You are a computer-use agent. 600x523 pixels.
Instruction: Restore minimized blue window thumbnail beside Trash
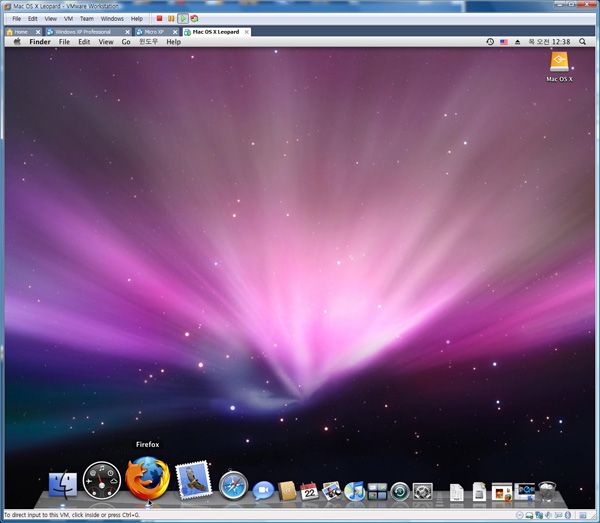pyautogui.click(x=525, y=492)
